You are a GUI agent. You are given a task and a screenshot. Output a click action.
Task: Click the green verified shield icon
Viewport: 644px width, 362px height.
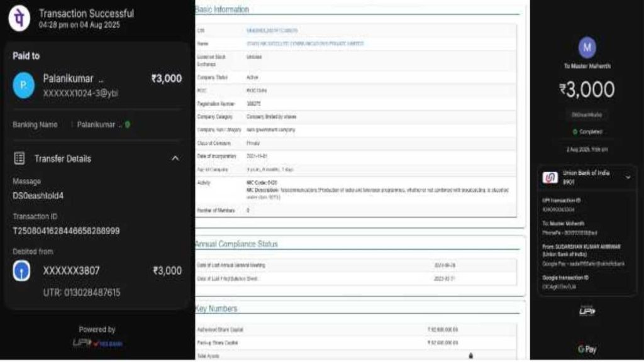(128, 124)
